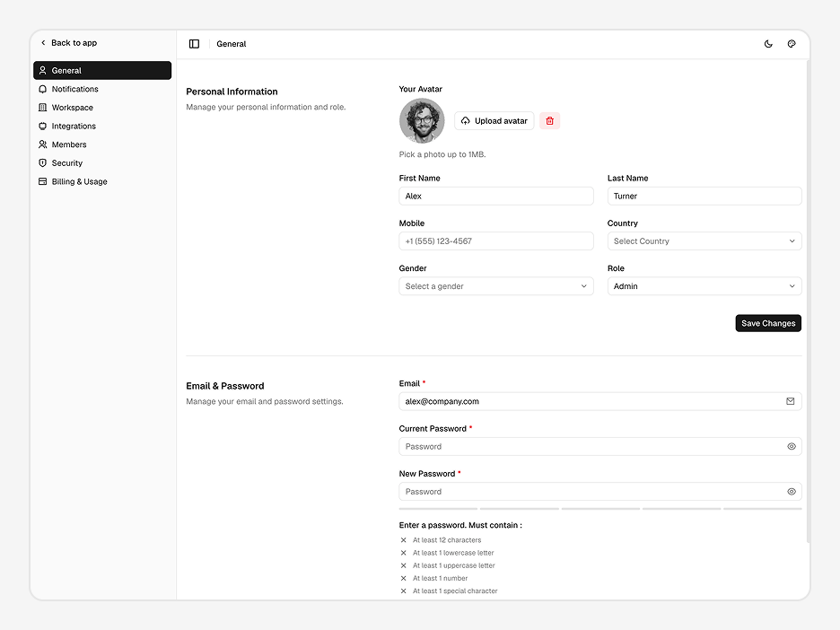
Task: Click the General user icon in sidebar
Action: (43, 70)
